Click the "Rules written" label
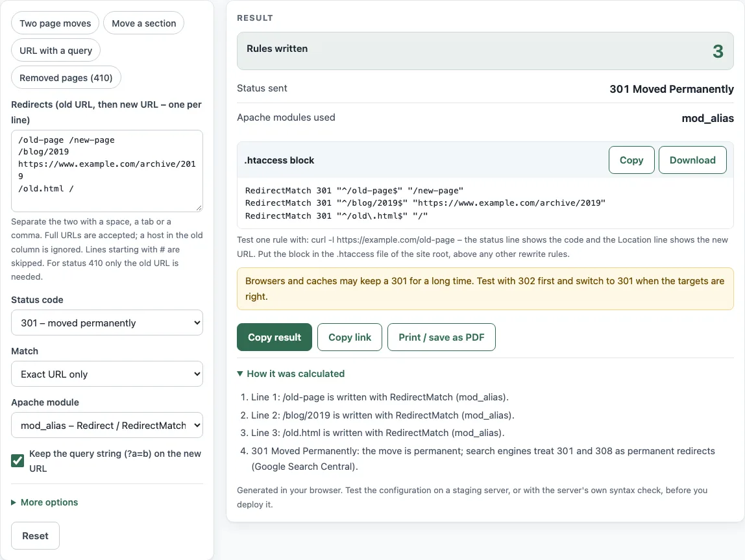Viewport: 745px width, 560px height. coord(277,49)
